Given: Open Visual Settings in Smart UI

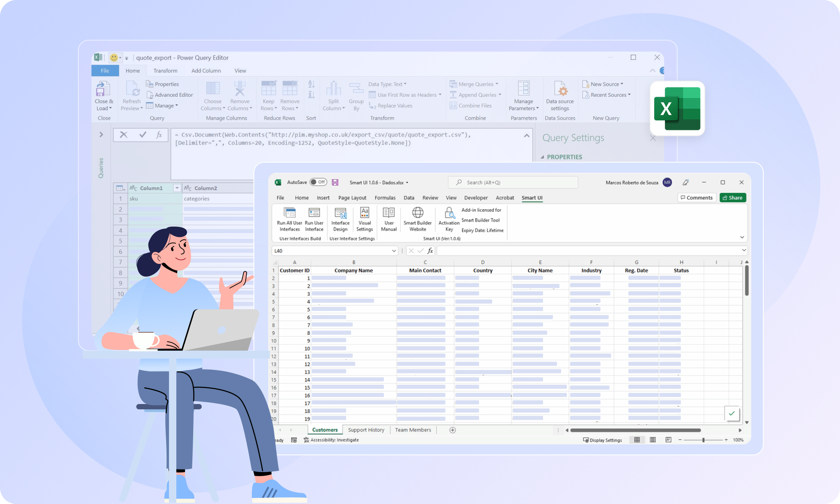Looking at the screenshot, I should coord(364,219).
